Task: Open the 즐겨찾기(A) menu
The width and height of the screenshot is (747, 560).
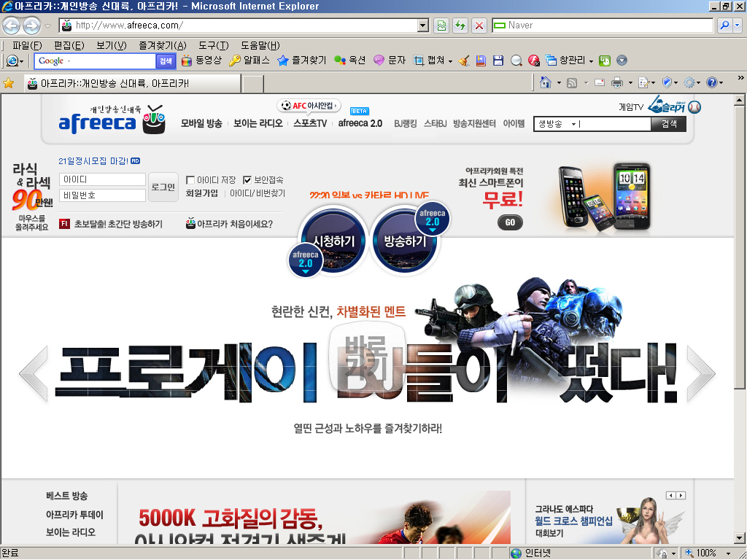Action: [x=163, y=45]
